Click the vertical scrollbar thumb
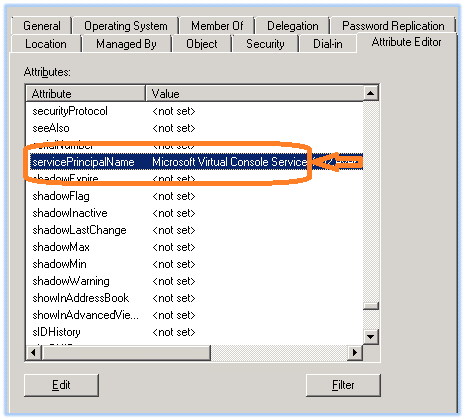The width and height of the screenshot is (465, 420). pos(371,306)
